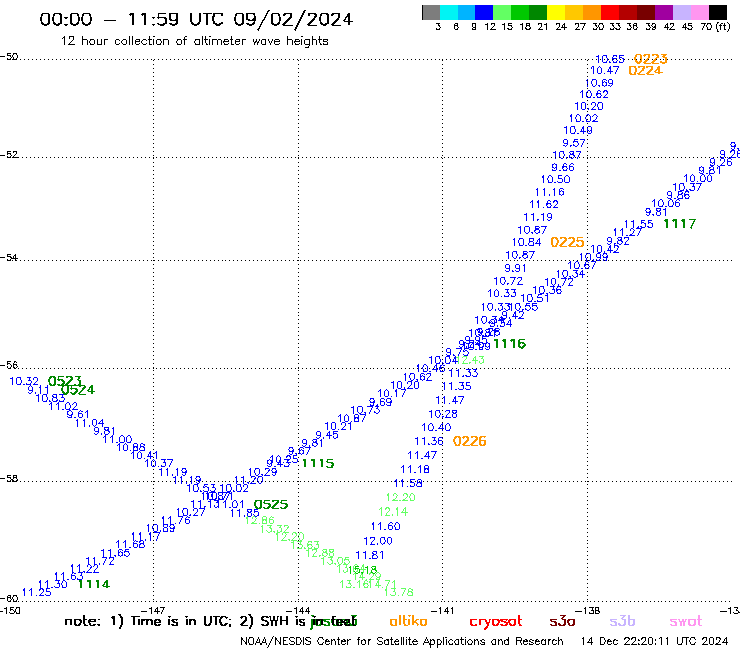Pick the lavender swatch in the color scale

[x=682, y=12]
